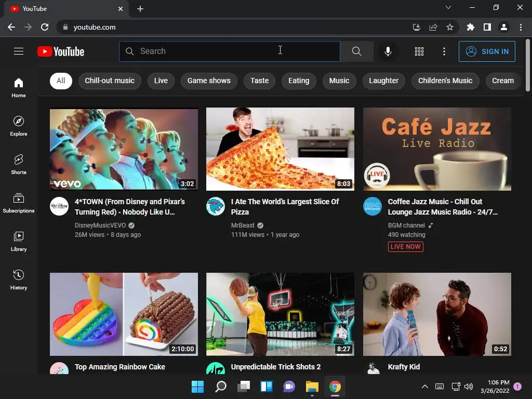Open YouTube settings three-dot menu
The width and height of the screenshot is (532, 399).
tap(444, 51)
